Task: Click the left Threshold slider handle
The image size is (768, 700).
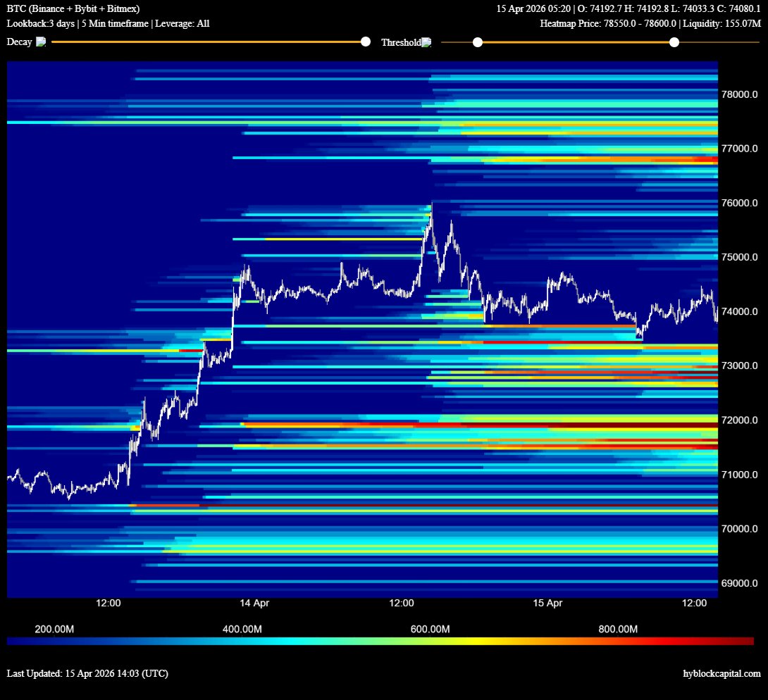Action: (x=478, y=42)
